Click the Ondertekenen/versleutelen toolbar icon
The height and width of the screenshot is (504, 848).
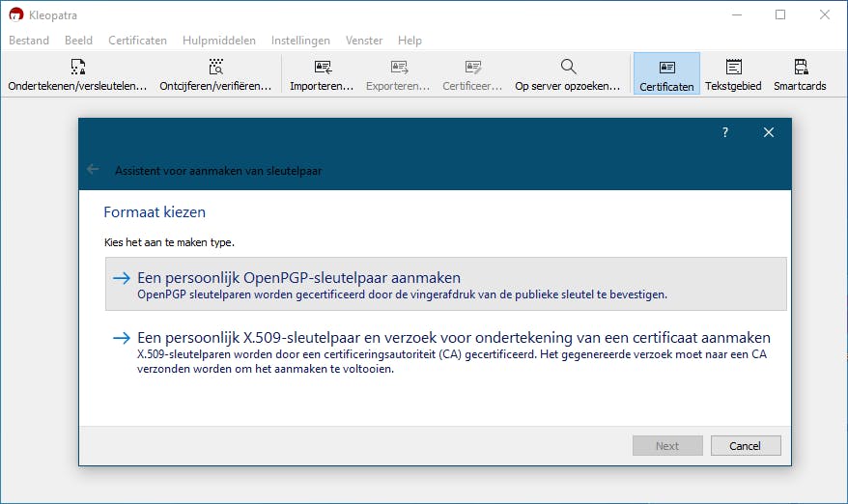coord(78,68)
